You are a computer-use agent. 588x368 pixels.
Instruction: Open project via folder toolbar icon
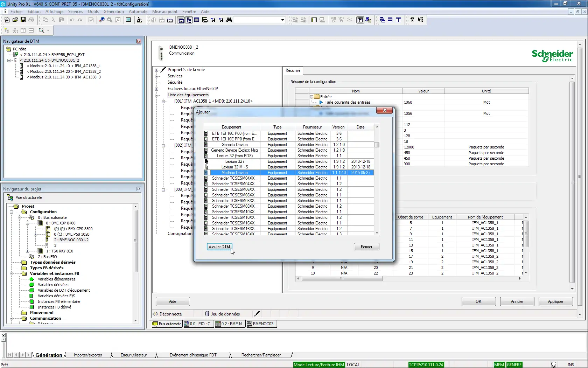click(15, 20)
